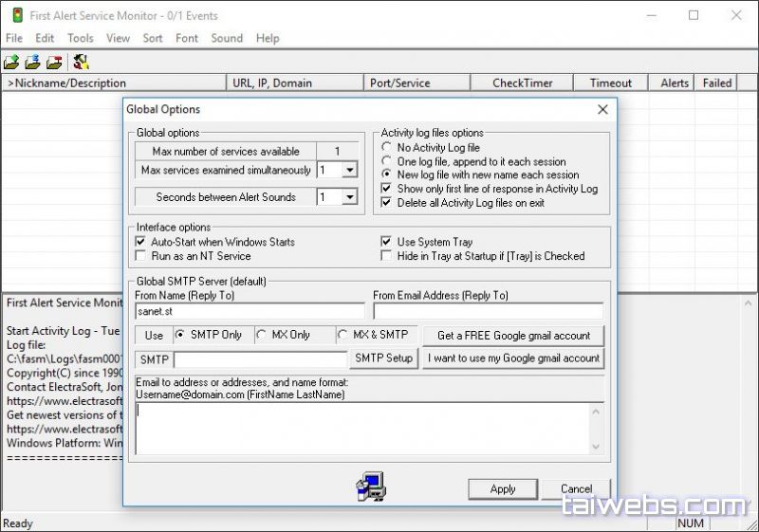
Task: Enable Run as an NT Service
Action: point(141,256)
